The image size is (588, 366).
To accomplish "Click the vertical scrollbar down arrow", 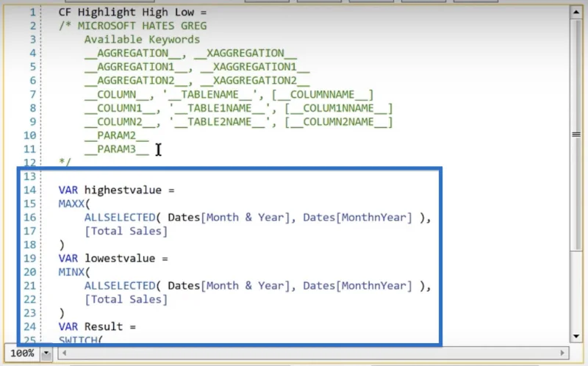I will point(576,337).
